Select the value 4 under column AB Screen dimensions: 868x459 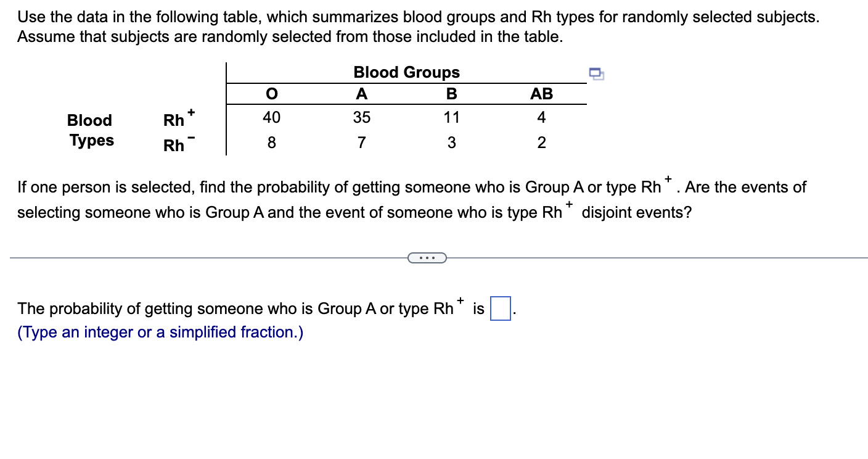point(541,117)
